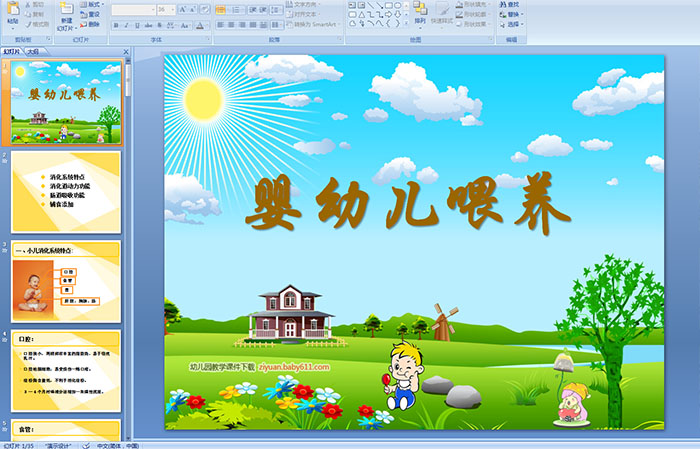The width and height of the screenshot is (700, 449).
Task: Click the Distributed alignment icon
Action: click(x=263, y=25)
